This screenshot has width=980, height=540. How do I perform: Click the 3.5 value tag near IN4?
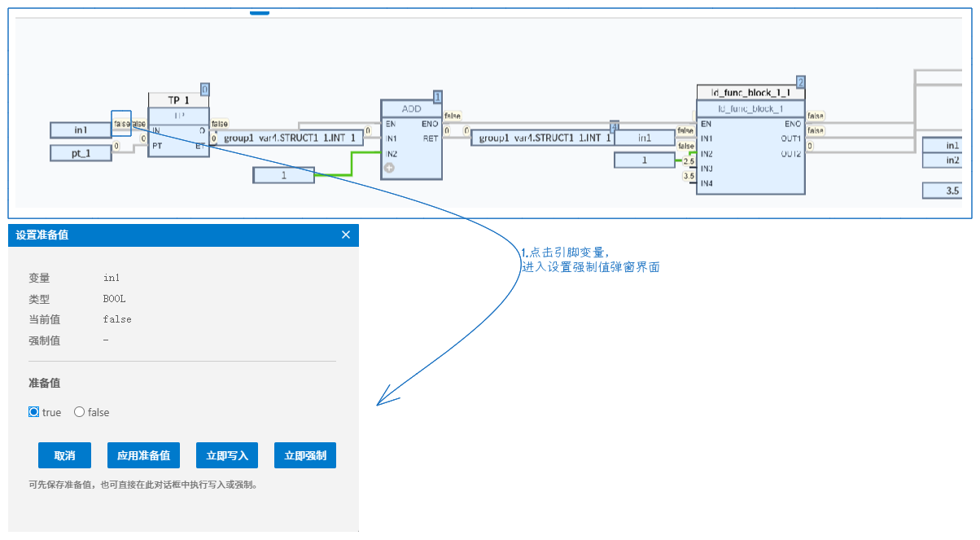pos(689,176)
